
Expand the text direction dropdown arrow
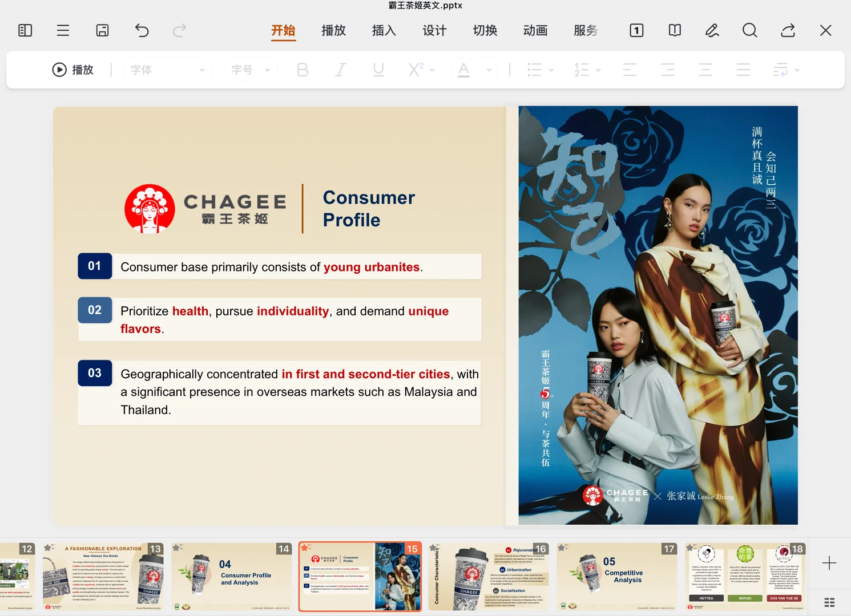coord(797,70)
